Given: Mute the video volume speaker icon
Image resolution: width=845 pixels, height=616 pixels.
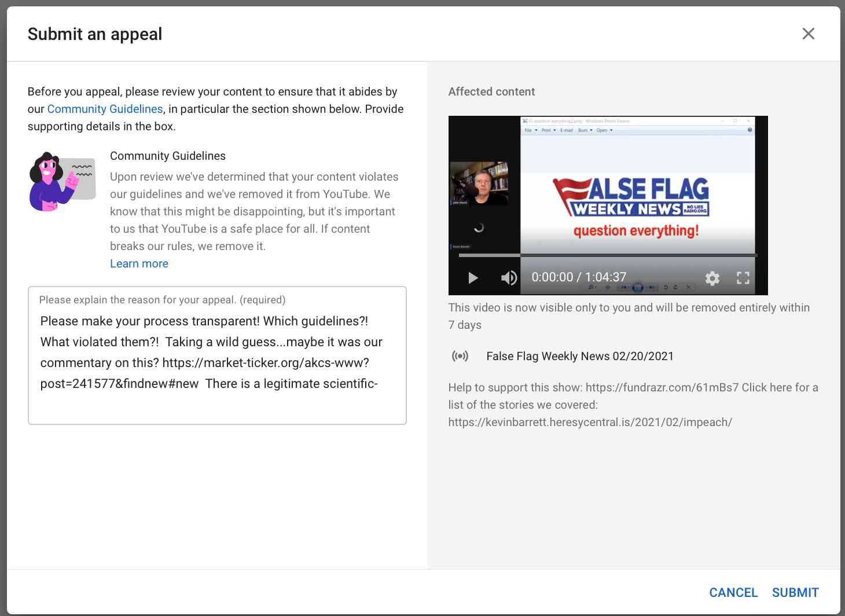Looking at the screenshot, I should pos(509,278).
